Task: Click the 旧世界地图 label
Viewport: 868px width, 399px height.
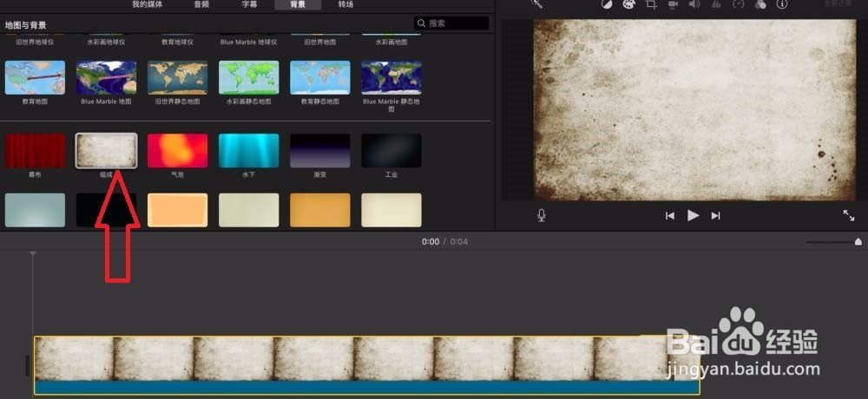Action: [x=320, y=42]
